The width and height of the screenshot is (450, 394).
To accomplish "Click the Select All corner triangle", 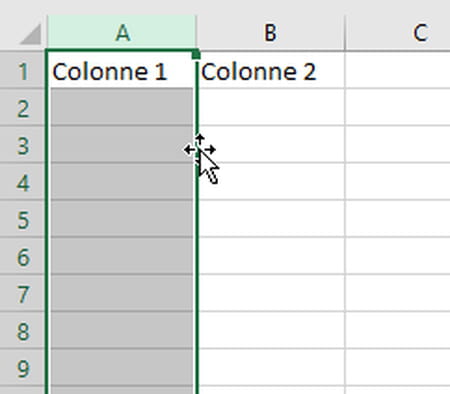I will [31, 34].
